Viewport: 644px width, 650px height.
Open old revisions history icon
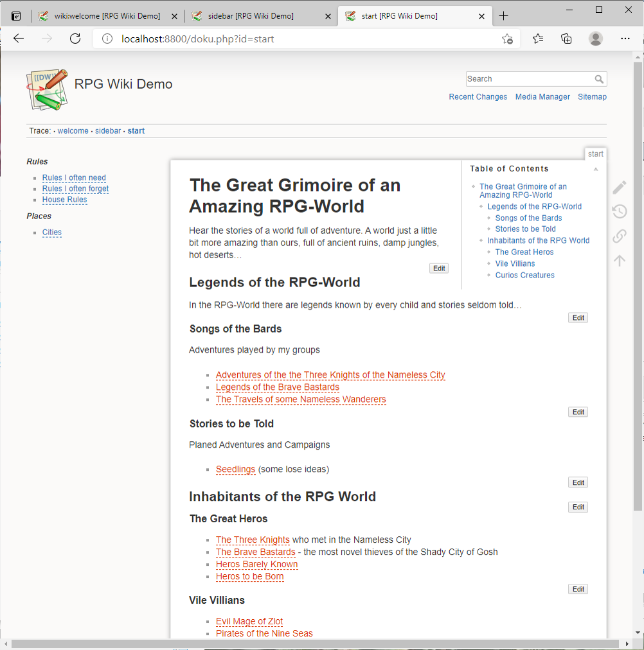620,211
